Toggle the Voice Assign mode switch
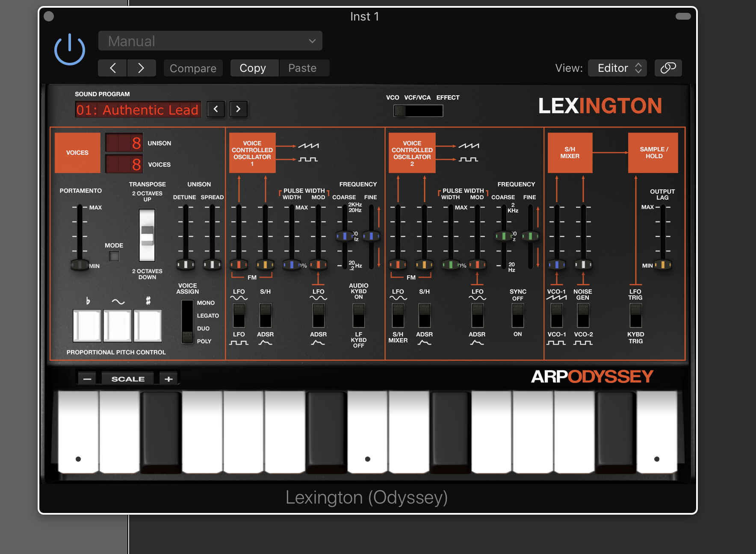Screen dimensions: 756x554 (187, 321)
